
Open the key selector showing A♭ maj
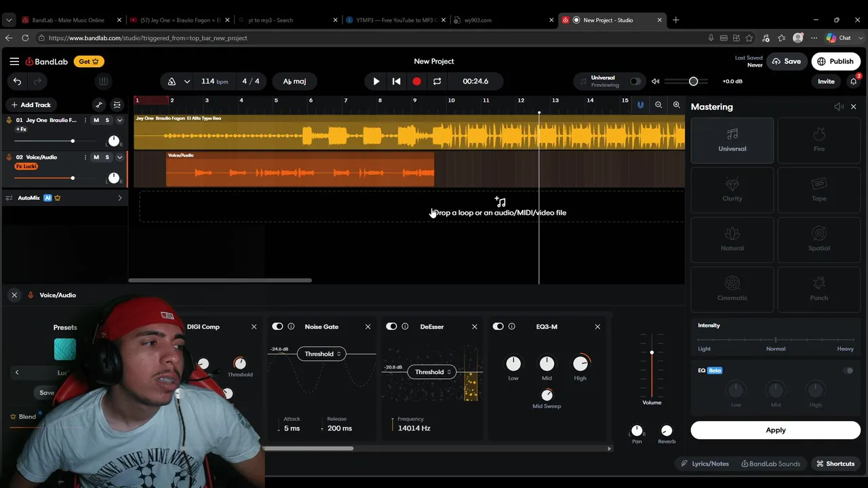[294, 81]
